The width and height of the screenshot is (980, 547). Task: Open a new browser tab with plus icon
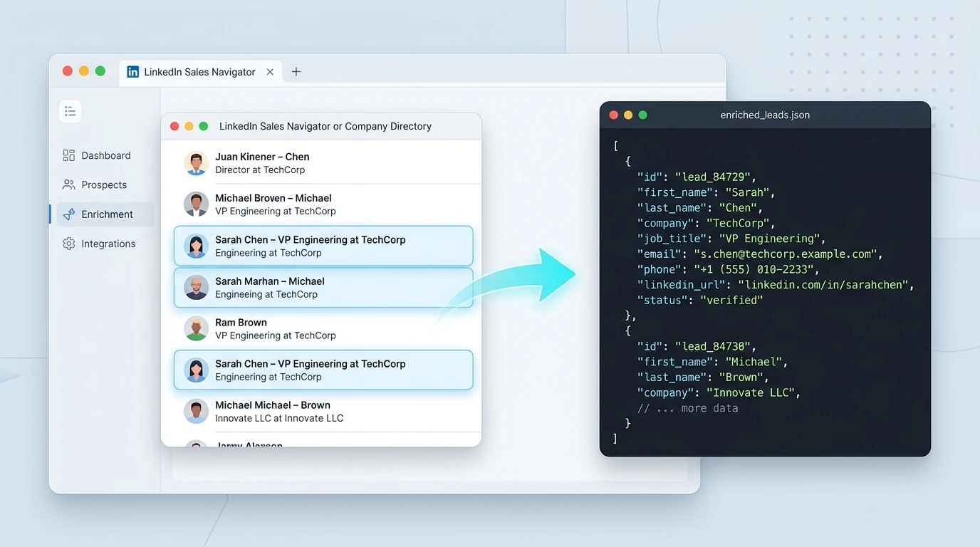click(296, 72)
